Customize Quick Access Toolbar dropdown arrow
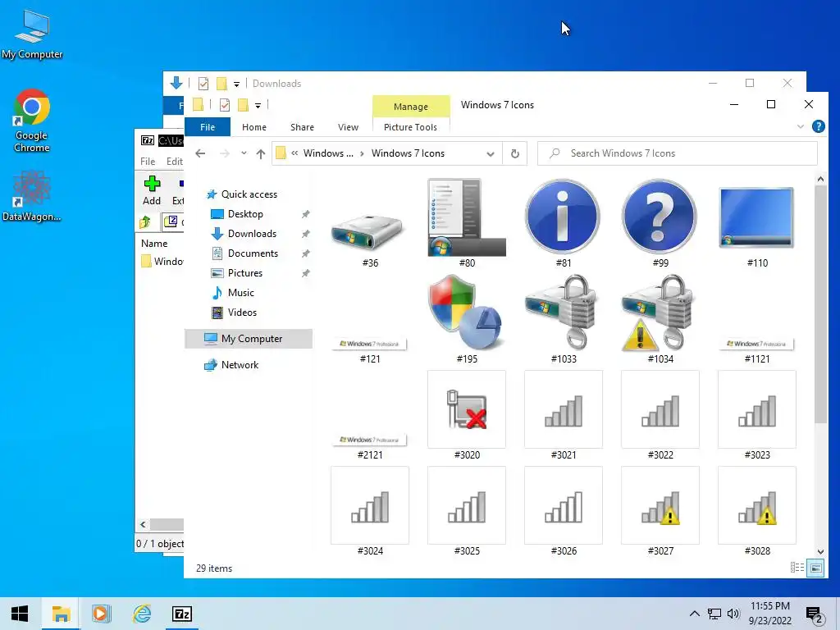840x630 pixels. 258,106
